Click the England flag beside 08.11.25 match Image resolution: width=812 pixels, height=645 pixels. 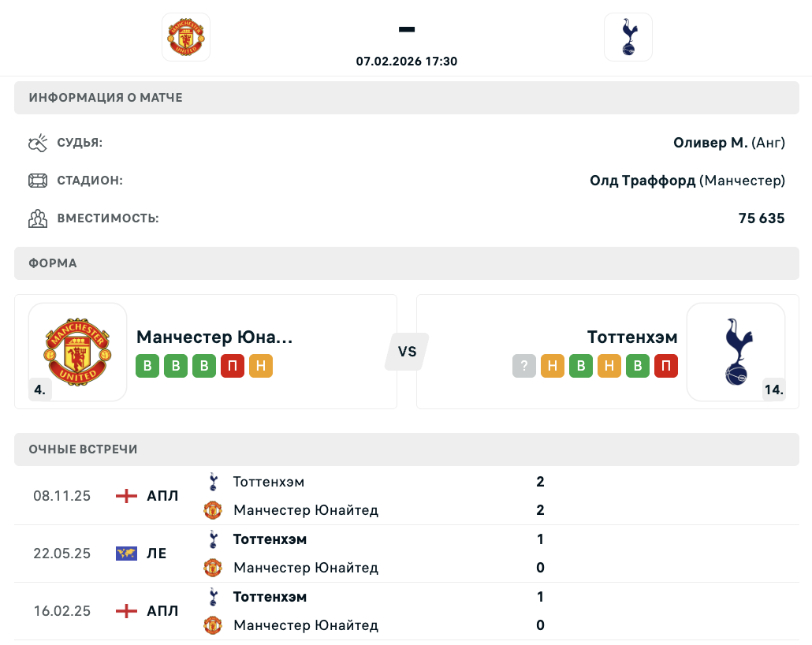[x=126, y=496]
